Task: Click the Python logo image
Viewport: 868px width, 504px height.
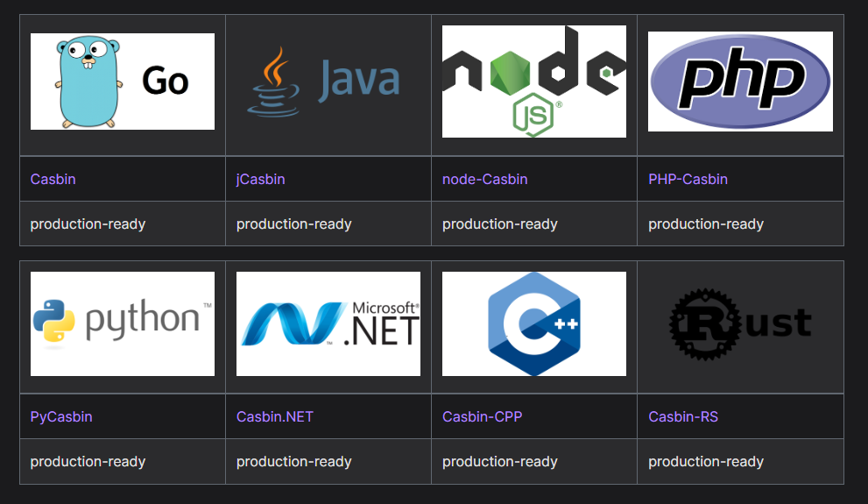Action: 123,324
